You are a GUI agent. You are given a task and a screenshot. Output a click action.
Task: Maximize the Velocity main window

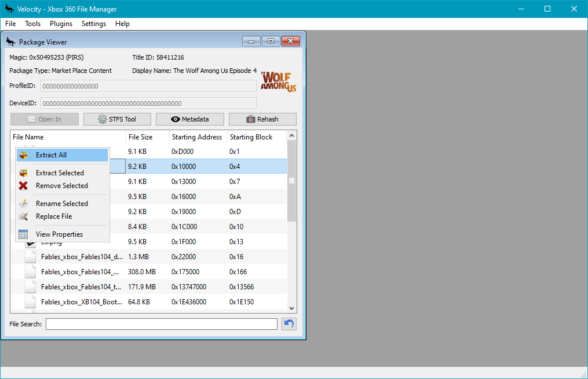coord(547,9)
